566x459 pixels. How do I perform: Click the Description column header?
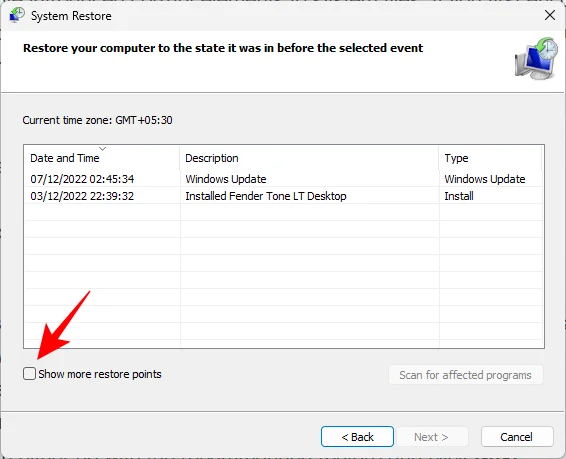tap(309, 158)
